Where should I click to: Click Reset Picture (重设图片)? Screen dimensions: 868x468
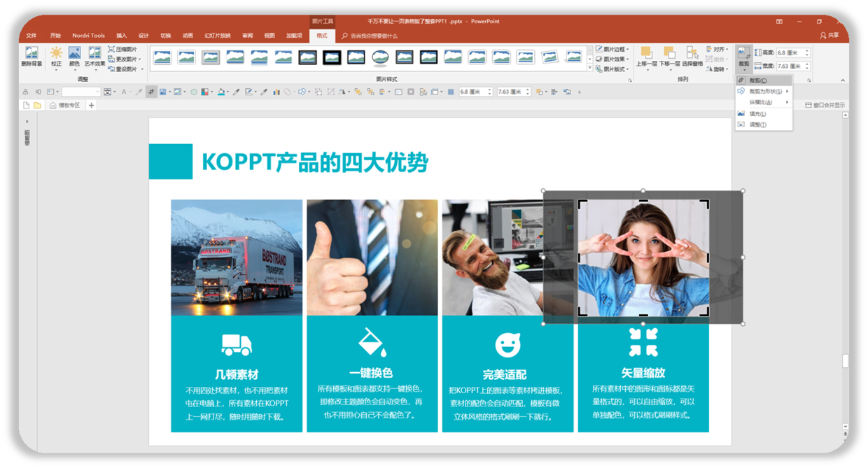[125, 69]
